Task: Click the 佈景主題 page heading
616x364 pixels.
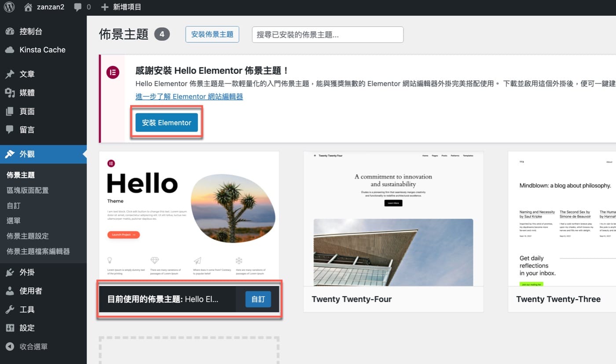Action: [x=124, y=34]
